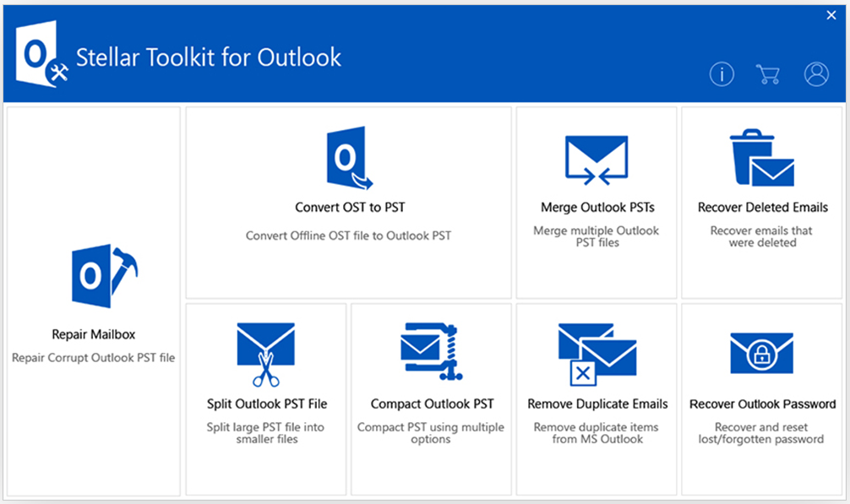Click "Remove duplicate items from MS Outlook" text
Screen dimensions: 850x504
[x=597, y=433]
